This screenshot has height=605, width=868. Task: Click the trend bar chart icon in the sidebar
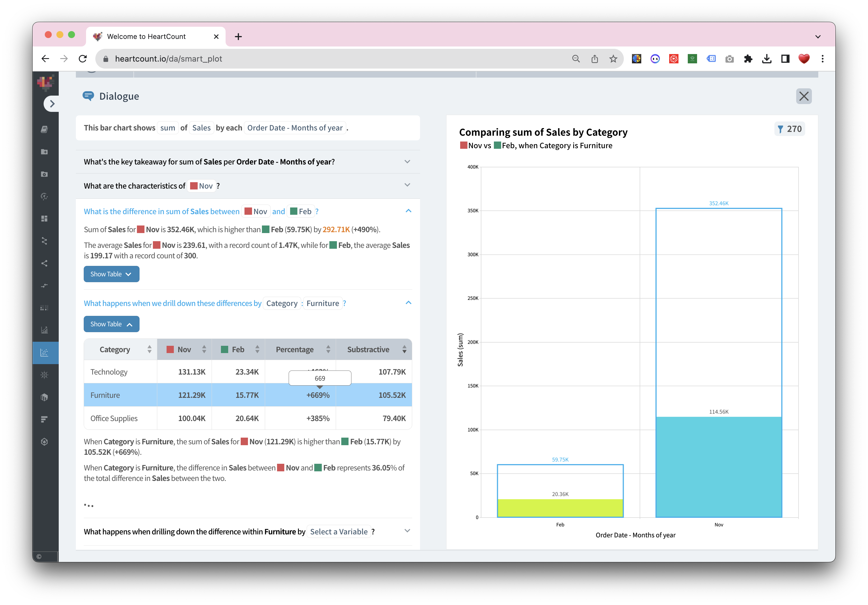coord(44,330)
